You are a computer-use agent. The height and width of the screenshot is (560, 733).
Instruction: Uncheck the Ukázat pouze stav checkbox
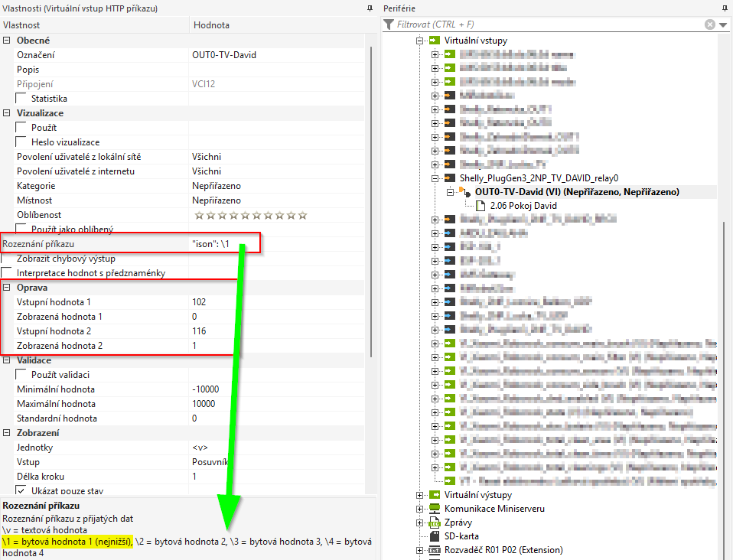pos(21,491)
